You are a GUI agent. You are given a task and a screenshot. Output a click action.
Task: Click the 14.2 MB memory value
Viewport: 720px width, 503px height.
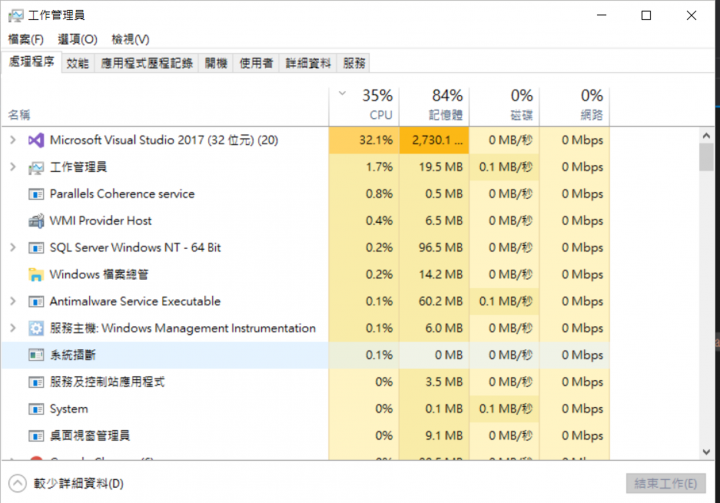pos(440,275)
